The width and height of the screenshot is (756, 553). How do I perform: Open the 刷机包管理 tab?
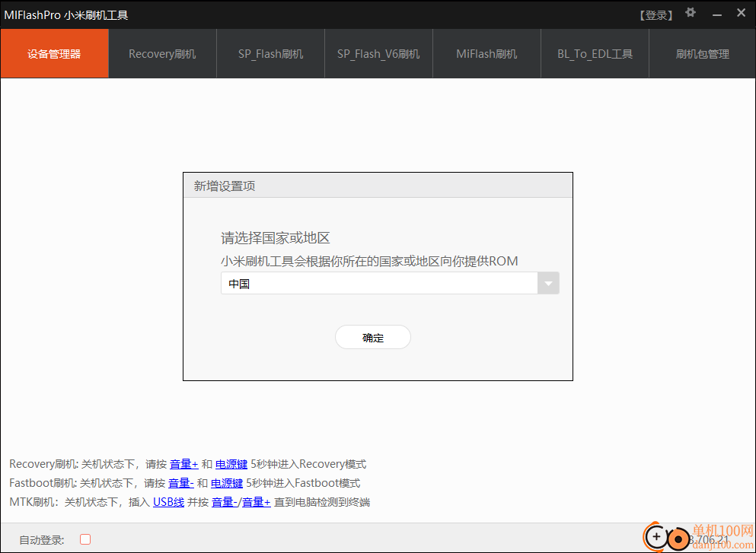(703, 53)
